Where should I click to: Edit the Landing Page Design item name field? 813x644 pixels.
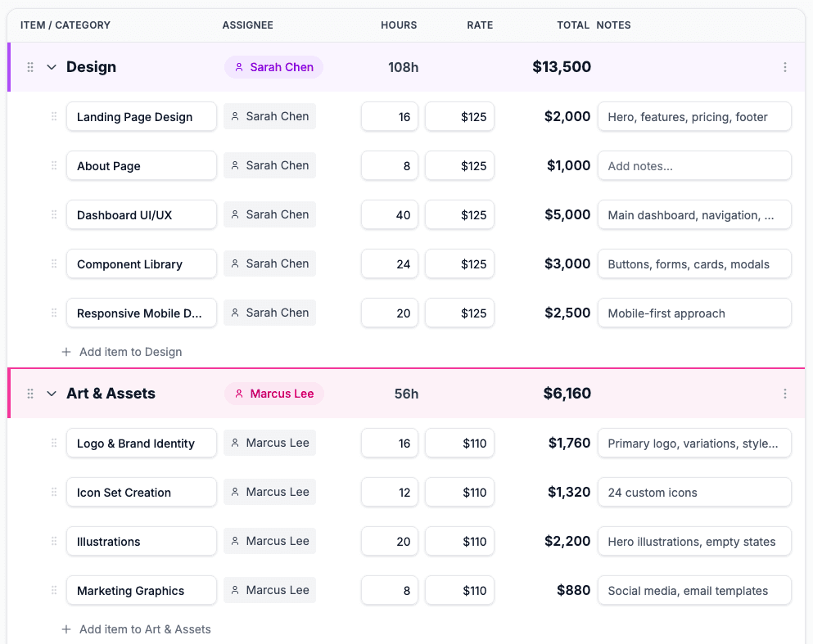141,116
